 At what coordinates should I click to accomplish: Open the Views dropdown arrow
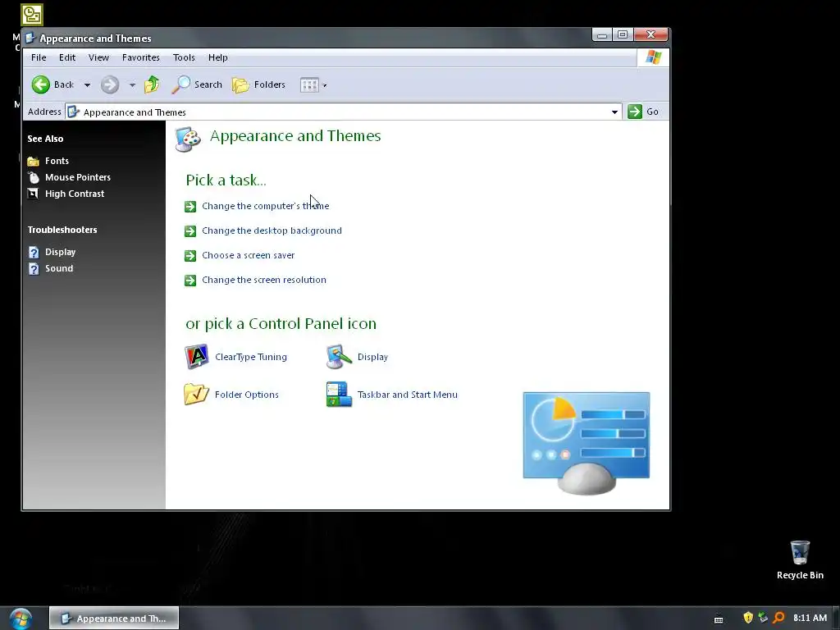pos(325,85)
